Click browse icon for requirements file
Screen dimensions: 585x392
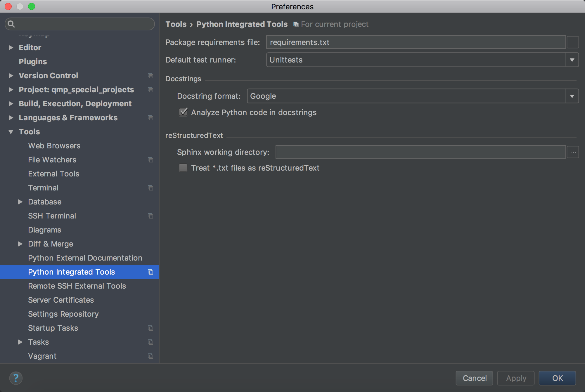pos(573,43)
